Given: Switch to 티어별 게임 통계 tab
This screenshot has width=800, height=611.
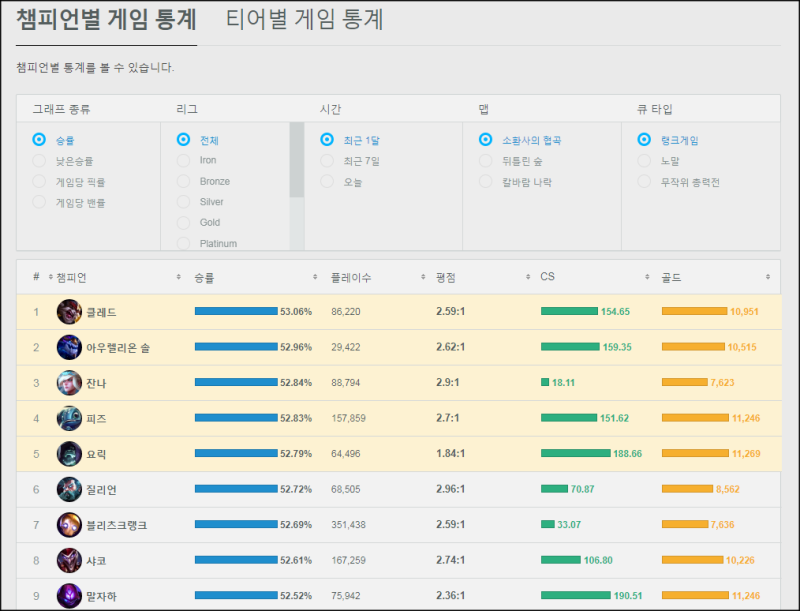Looking at the screenshot, I should pyautogui.click(x=305, y=20).
